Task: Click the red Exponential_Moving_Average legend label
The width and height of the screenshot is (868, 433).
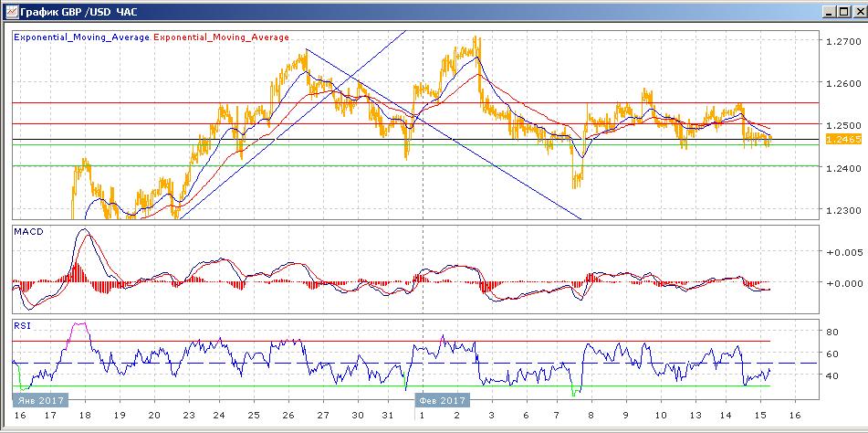Action: point(221,37)
